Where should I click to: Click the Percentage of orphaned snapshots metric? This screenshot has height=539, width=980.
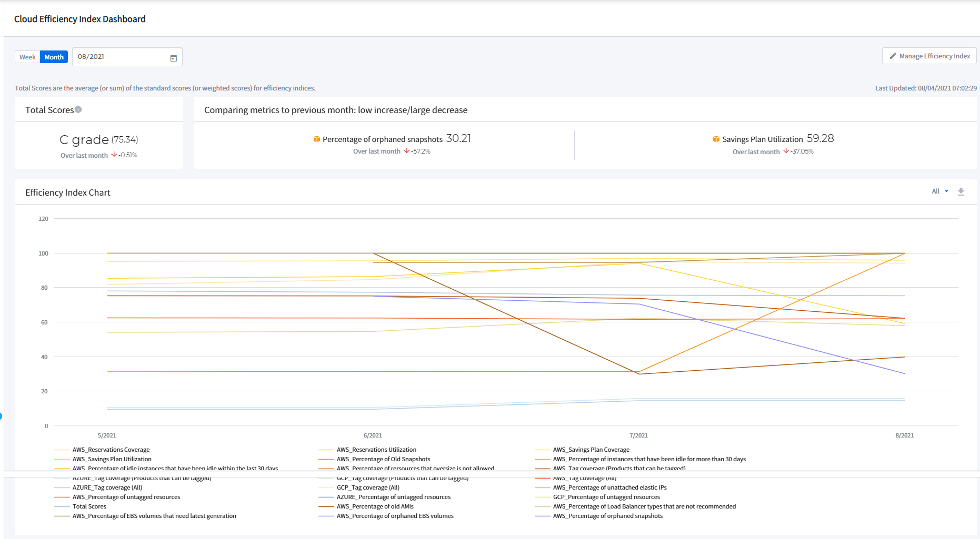[382, 139]
